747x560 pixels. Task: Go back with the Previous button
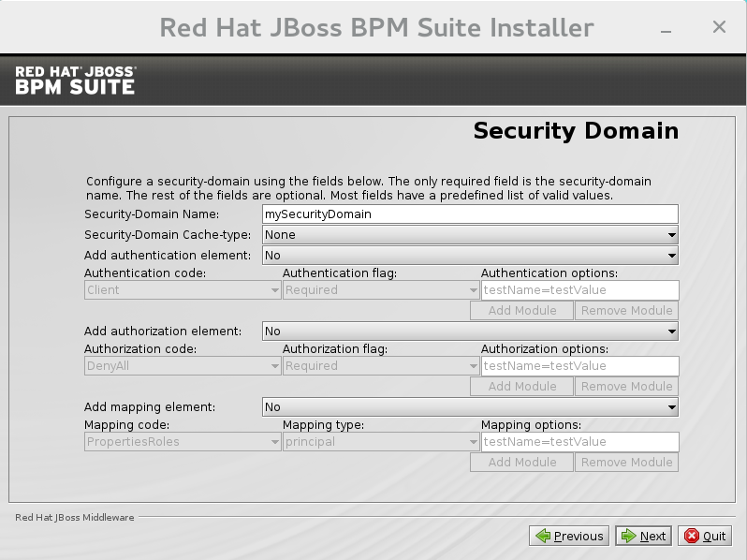(x=569, y=536)
